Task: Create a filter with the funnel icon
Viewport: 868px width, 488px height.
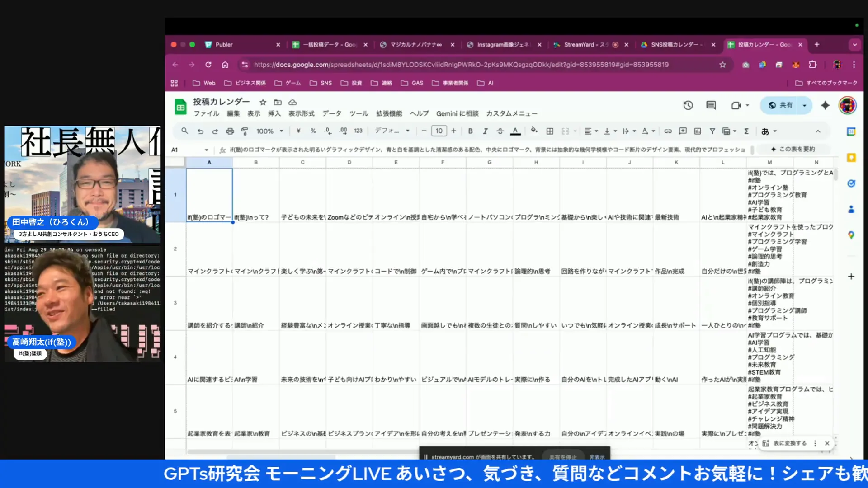Action: [712, 131]
